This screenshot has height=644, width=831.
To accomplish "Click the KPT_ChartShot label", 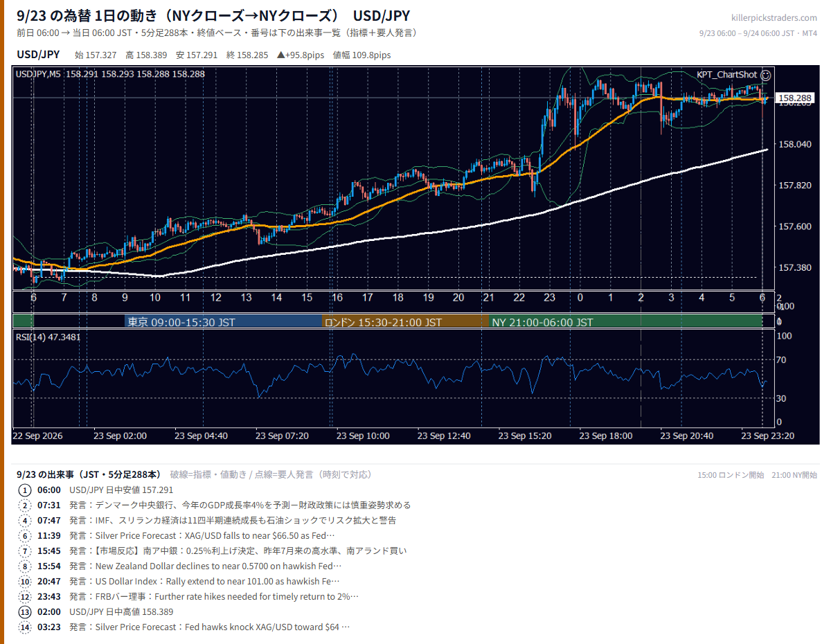I will click(726, 75).
